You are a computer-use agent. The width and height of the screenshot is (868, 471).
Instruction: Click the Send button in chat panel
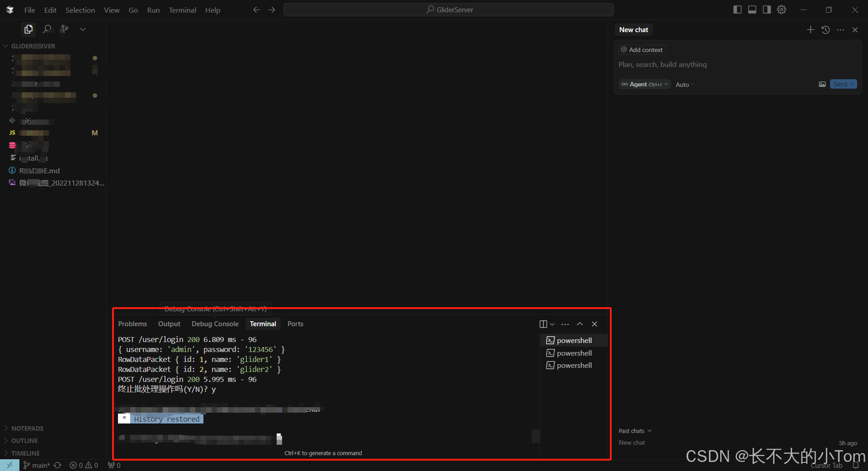point(842,84)
